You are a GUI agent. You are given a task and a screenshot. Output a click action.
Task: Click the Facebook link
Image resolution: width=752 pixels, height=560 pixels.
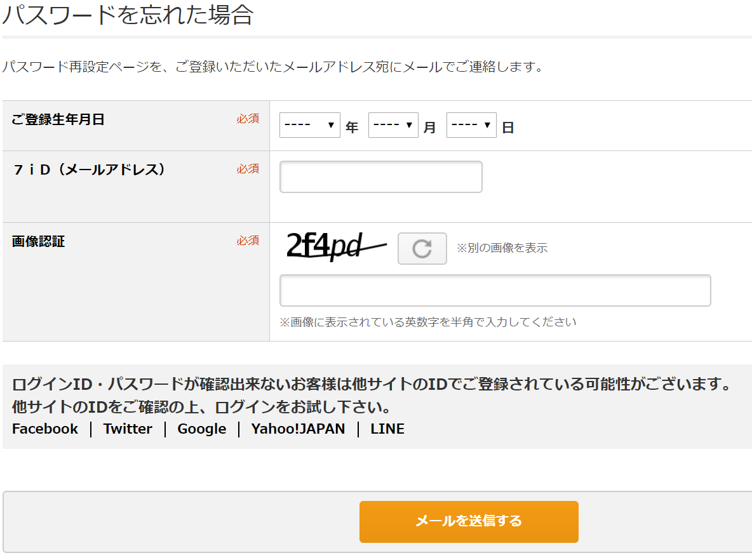45,429
